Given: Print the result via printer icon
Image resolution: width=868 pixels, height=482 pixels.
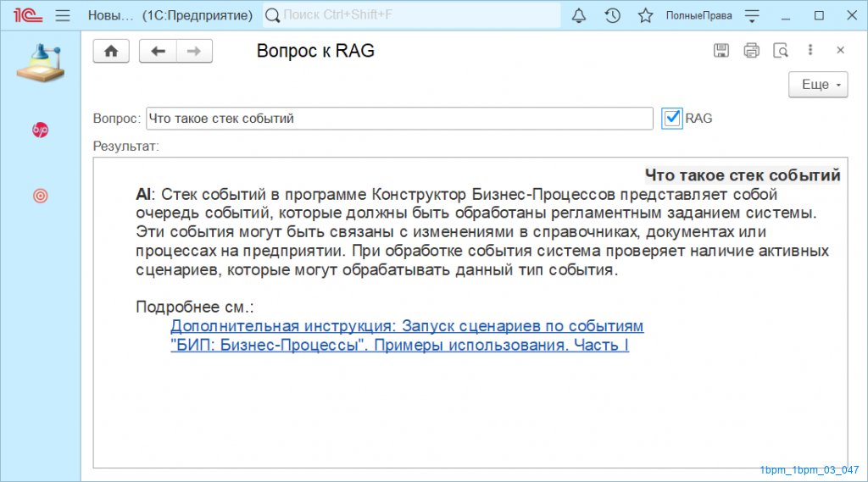Looking at the screenshot, I should pyautogui.click(x=751, y=51).
